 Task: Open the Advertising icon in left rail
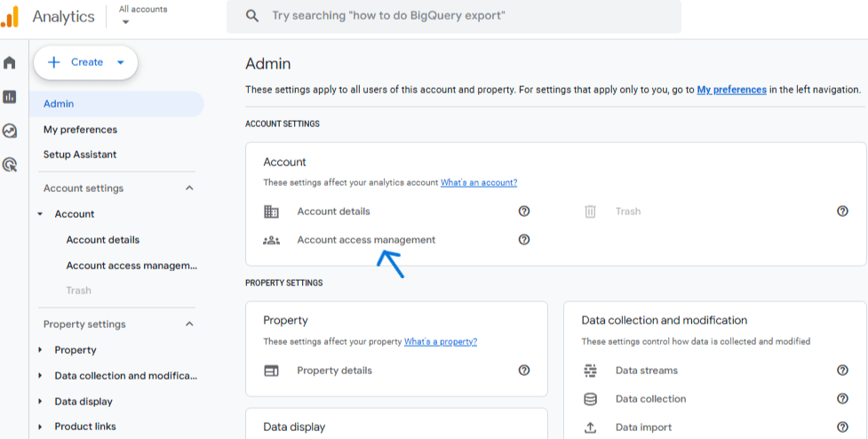coord(10,164)
